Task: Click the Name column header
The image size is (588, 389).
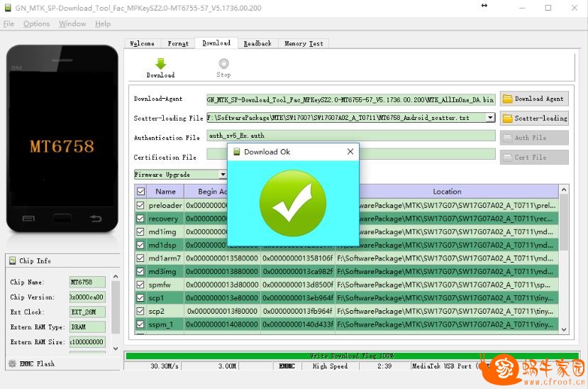Action: point(165,192)
